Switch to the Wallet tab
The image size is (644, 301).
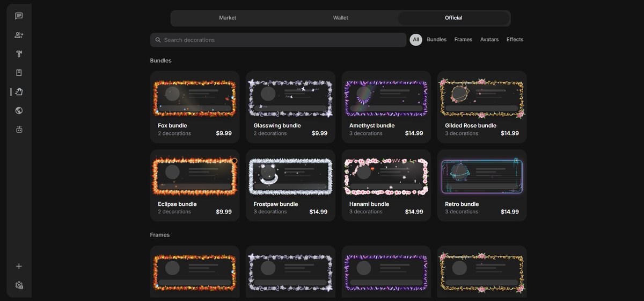click(x=340, y=18)
